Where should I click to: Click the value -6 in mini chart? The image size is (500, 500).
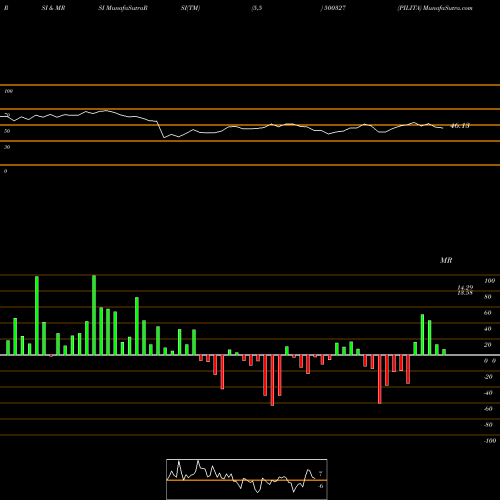pyautogui.click(x=321, y=486)
